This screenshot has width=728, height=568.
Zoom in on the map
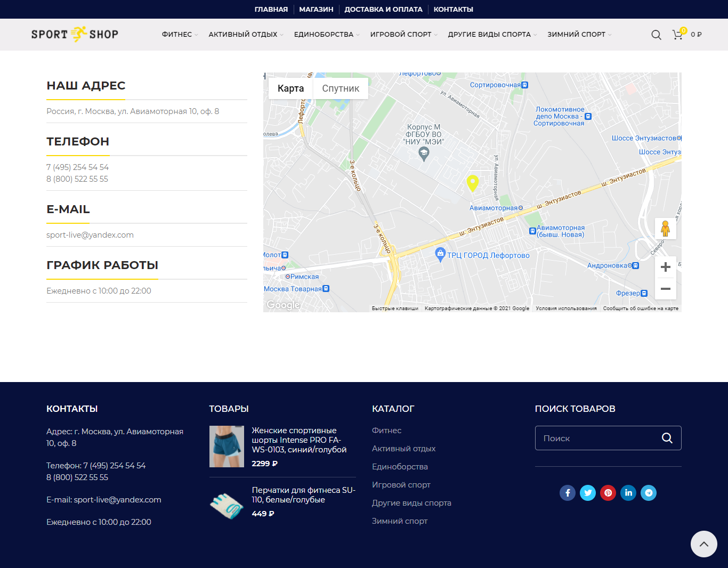(666, 267)
